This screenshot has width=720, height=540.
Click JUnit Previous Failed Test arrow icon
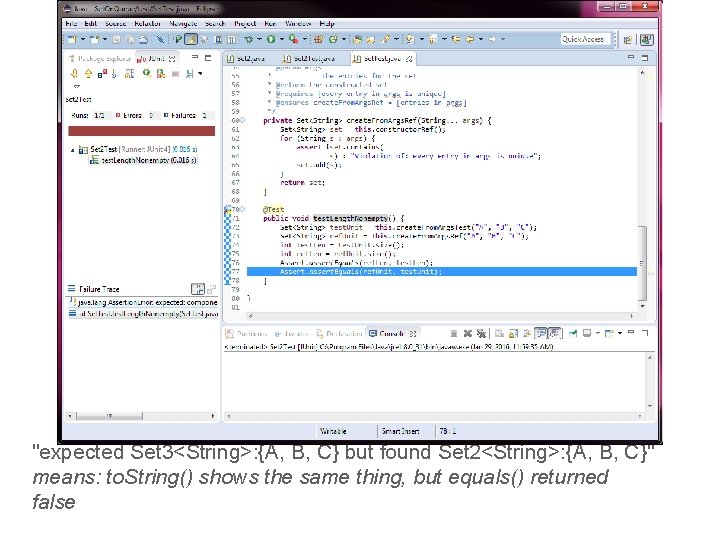click(88, 73)
